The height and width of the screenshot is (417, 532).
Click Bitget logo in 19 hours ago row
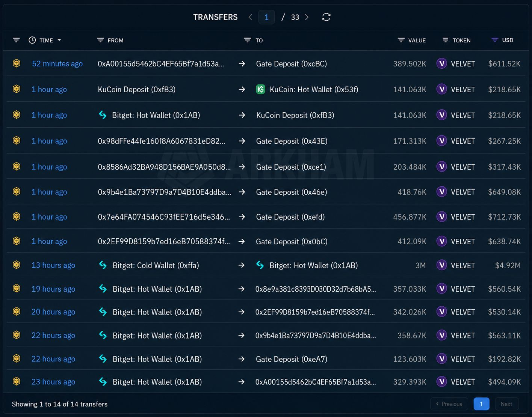(x=103, y=289)
